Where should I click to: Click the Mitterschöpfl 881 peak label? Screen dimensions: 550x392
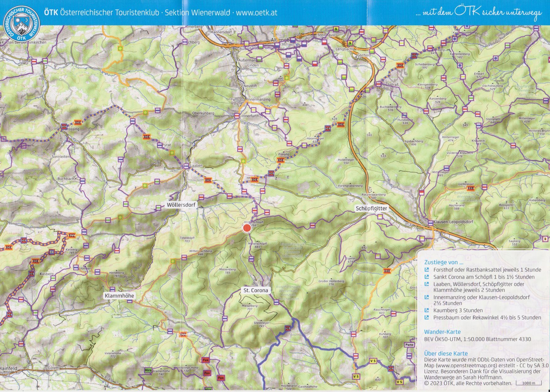257,245
